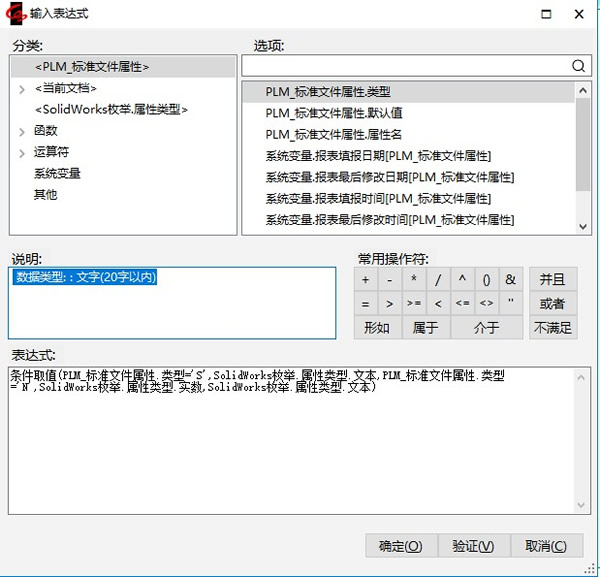The height and width of the screenshot is (577, 600).
Task: Expand the 运算符 category node
Action: coord(22,152)
